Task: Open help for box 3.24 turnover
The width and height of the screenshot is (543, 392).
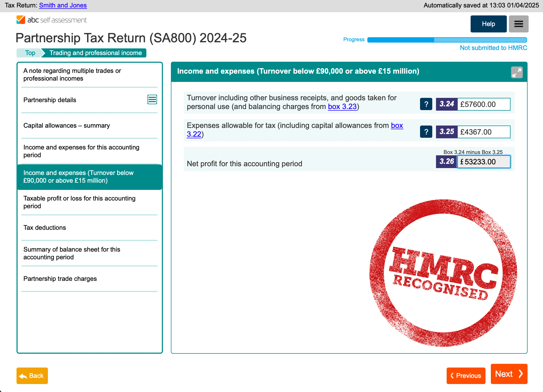Action: (426, 104)
